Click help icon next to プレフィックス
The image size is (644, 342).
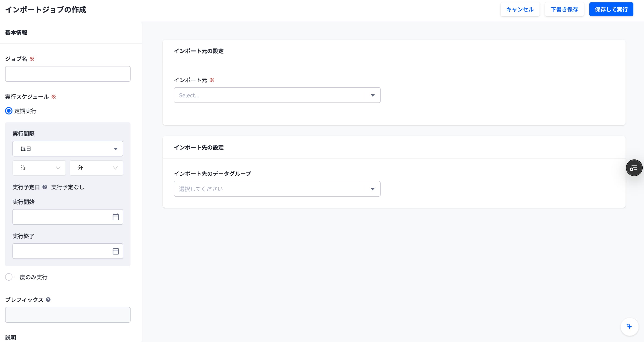click(x=48, y=300)
